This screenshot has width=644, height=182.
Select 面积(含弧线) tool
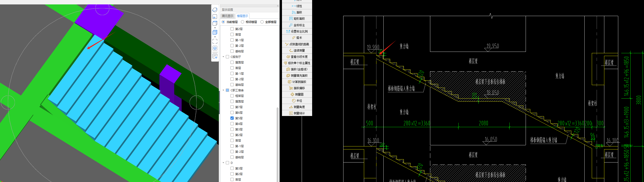click(297, 69)
